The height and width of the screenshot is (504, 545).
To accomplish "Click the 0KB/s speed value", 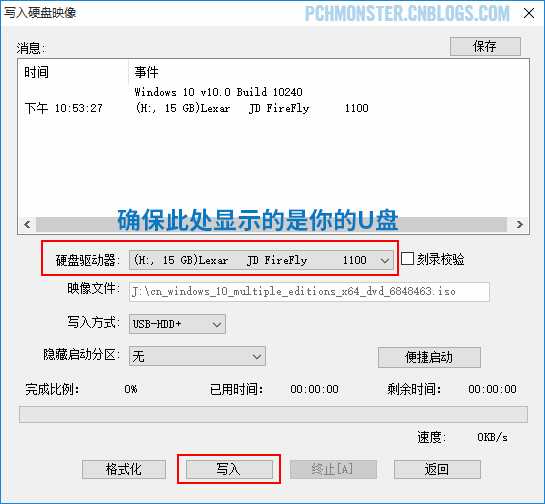I will click(x=492, y=437).
